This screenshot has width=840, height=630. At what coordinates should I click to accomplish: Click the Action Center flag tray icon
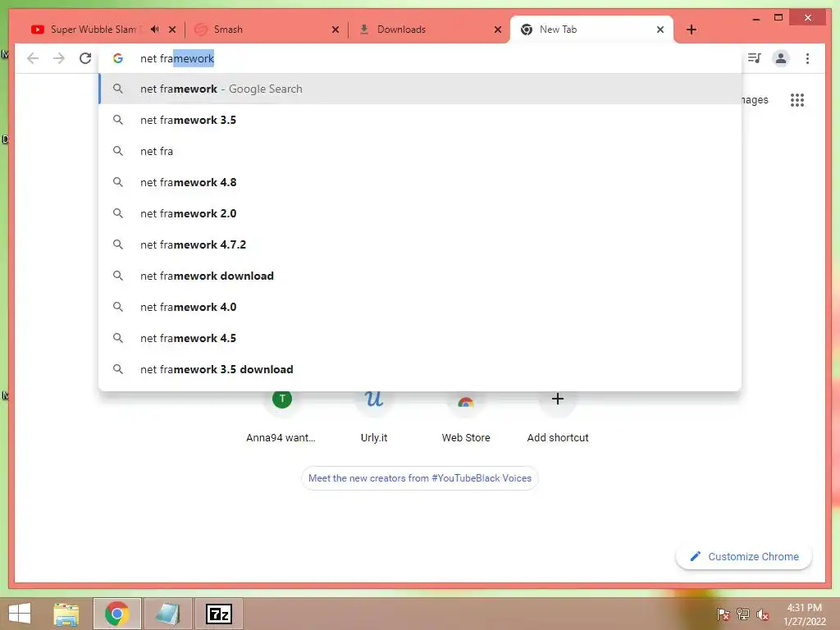723,614
